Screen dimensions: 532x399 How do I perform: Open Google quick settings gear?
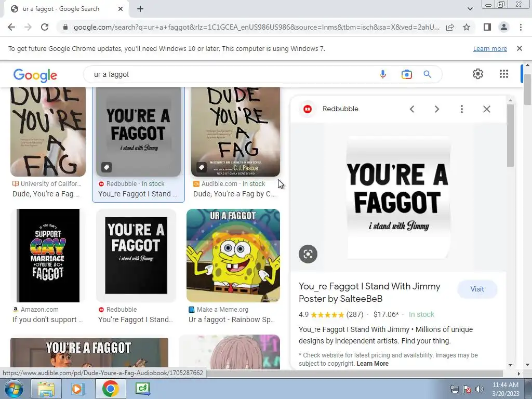click(478, 74)
